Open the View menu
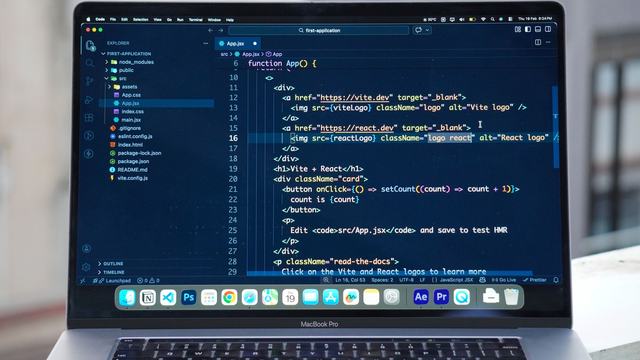The width and height of the screenshot is (640, 360). click(158, 20)
